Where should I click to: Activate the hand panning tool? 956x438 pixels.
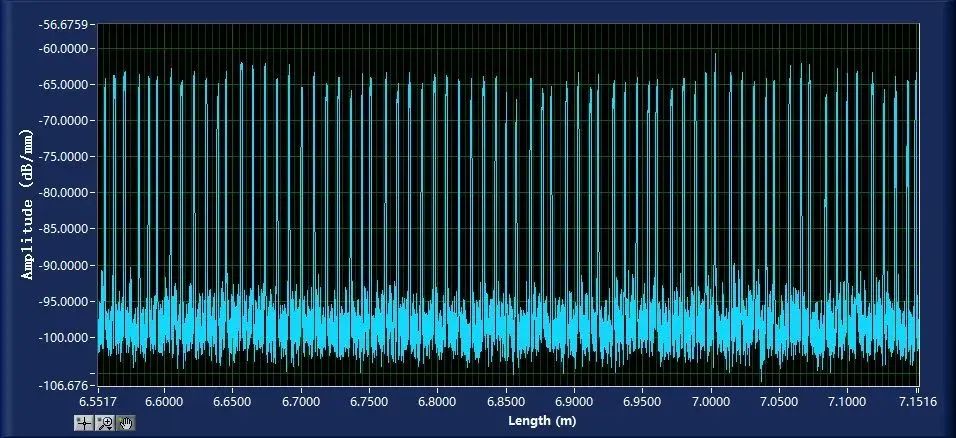coord(125,423)
